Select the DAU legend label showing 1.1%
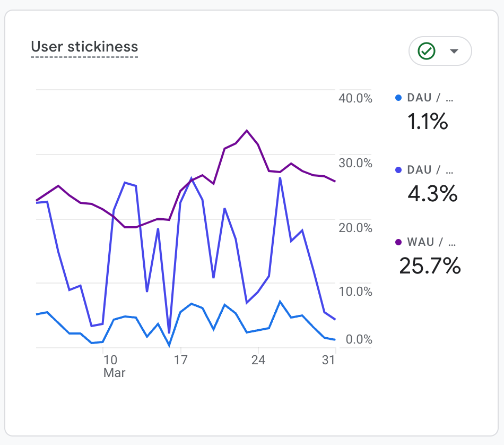Screen dimensions: 504x445 [431, 98]
